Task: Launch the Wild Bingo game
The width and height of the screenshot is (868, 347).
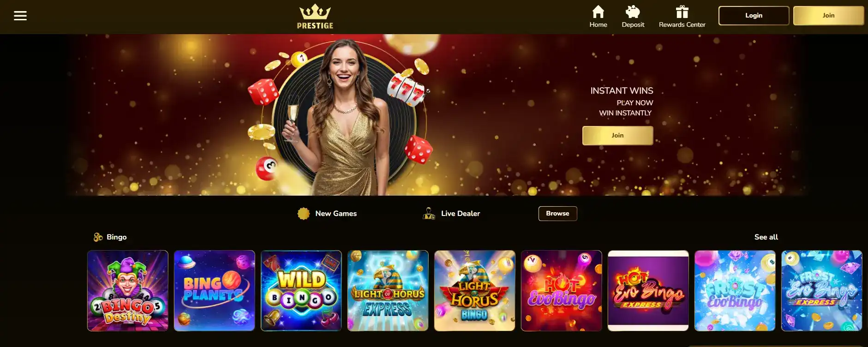Action: tap(301, 291)
